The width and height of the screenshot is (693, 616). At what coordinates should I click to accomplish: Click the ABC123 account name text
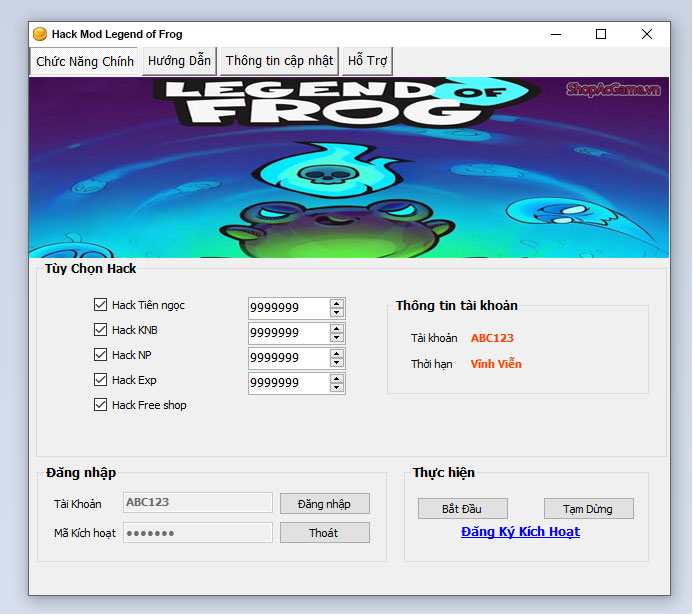[x=492, y=338]
